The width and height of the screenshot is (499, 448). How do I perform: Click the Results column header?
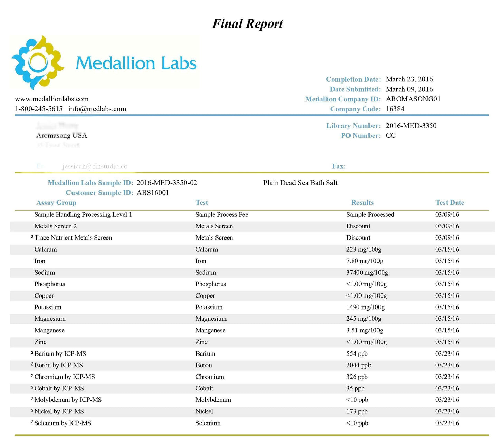[x=362, y=203]
